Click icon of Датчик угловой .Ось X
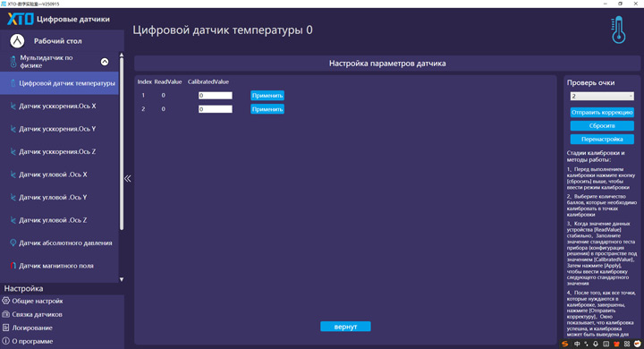Screen dimensions: 644x349 pyautogui.click(x=13, y=174)
